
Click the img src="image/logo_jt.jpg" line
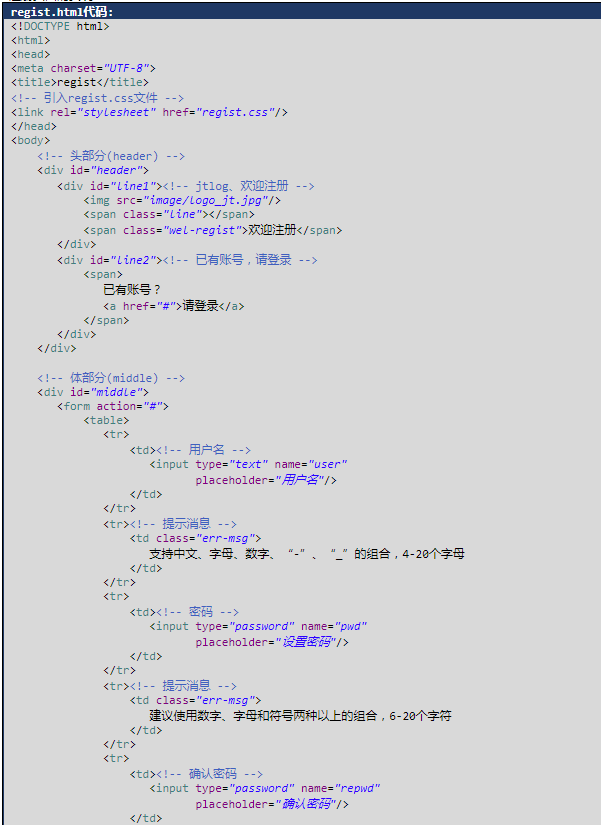(x=182, y=200)
